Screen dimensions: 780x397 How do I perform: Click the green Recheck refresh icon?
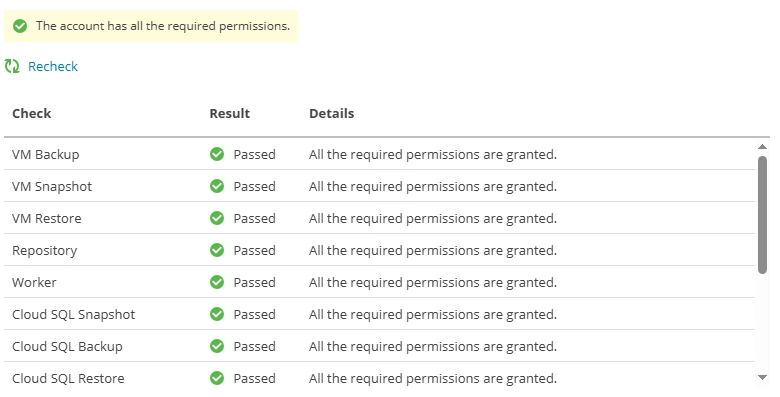12,66
